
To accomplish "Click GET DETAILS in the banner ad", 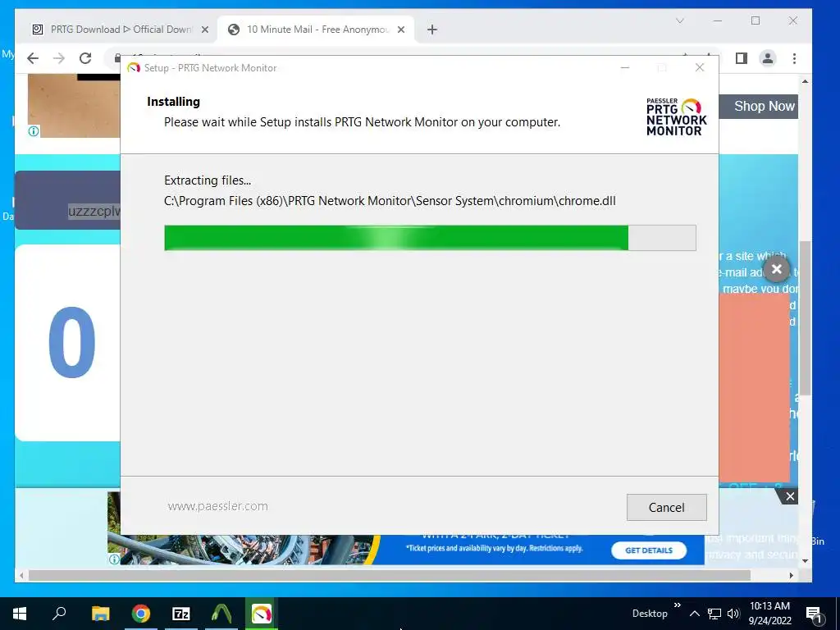I will tap(649, 550).
